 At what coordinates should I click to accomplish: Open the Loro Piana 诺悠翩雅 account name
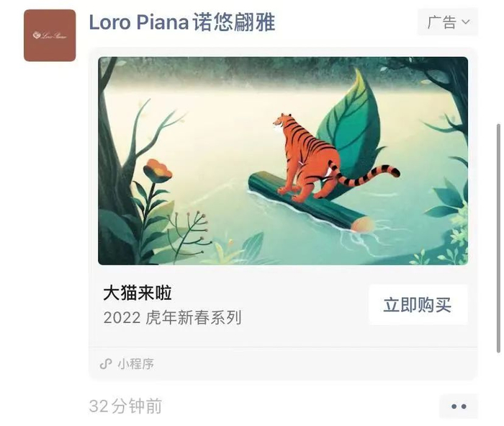(x=181, y=22)
